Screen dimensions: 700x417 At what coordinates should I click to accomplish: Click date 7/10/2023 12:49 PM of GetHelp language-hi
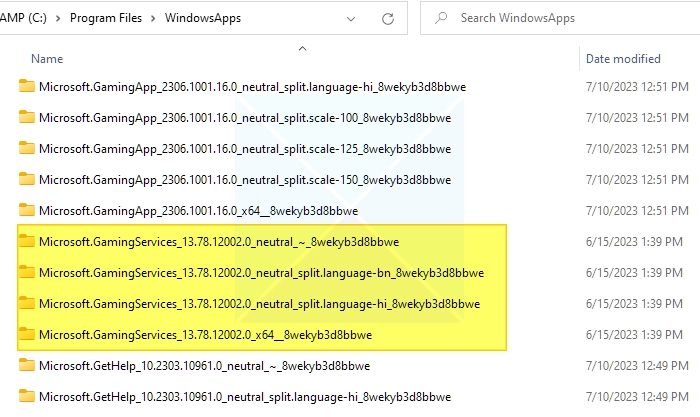637,397
